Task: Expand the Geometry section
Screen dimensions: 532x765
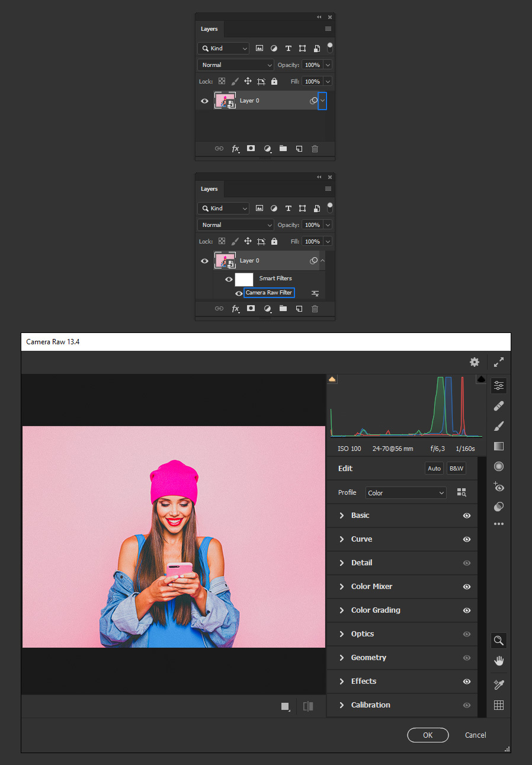Action: click(342, 658)
